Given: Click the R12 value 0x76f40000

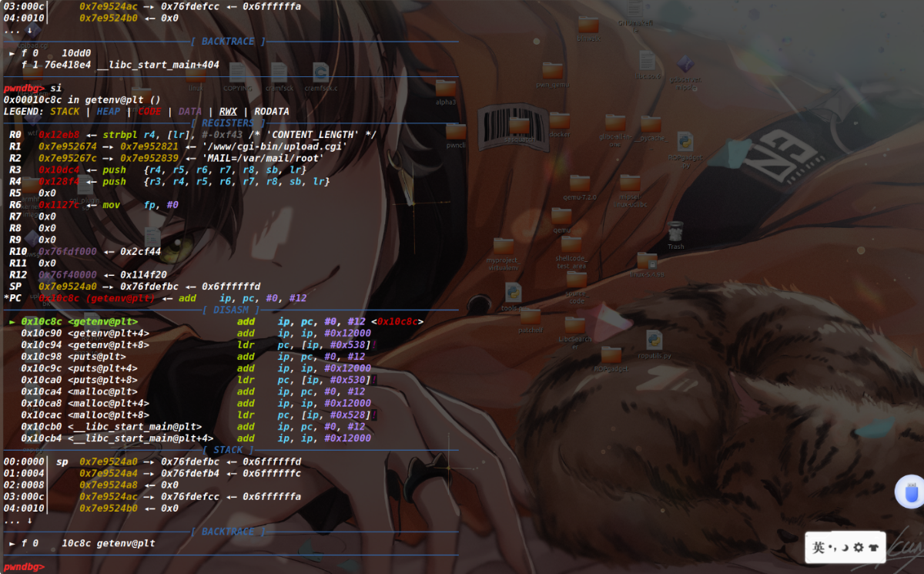Looking at the screenshot, I should 68,274.
